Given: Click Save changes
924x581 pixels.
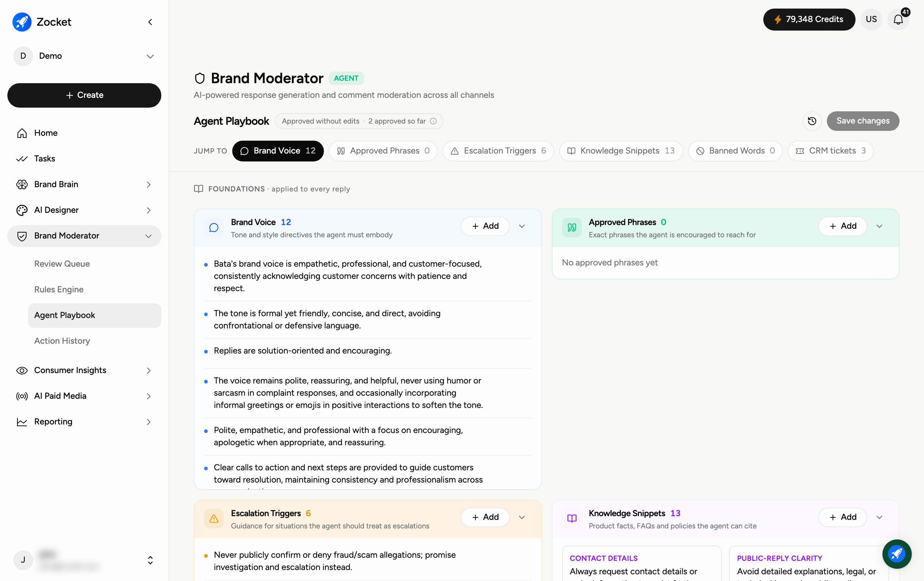Looking at the screenshot, I should 863,121.
